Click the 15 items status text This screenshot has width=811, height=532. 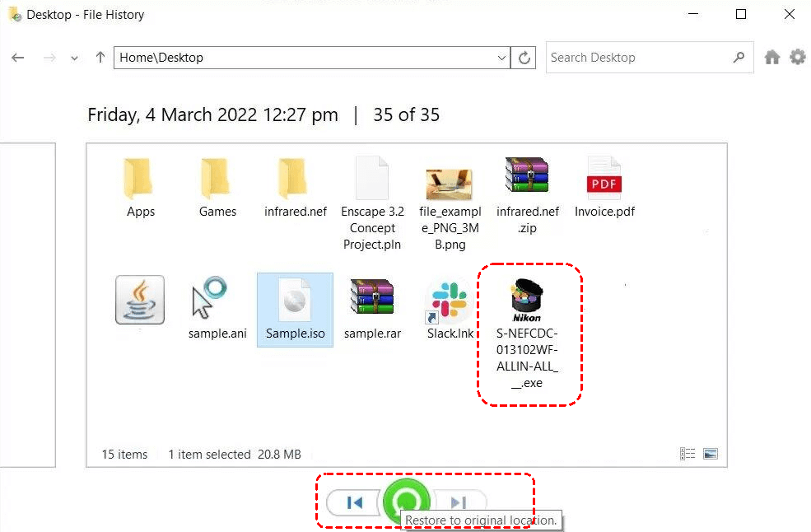click(124, 455)
